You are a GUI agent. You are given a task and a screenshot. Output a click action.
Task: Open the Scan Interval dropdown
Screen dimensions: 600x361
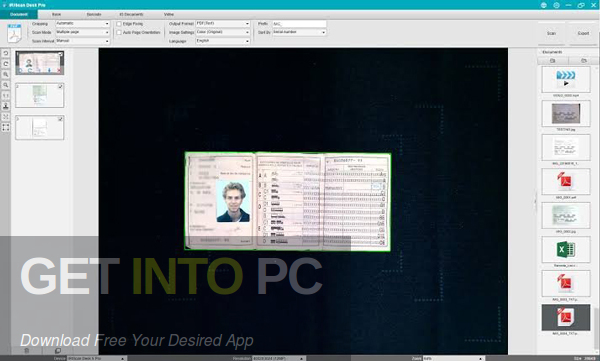tap(82, 41)
